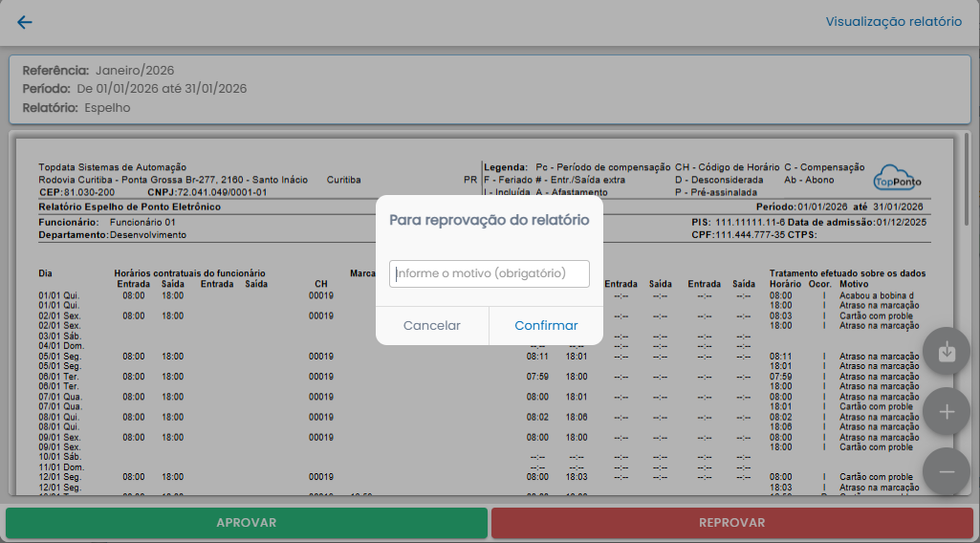Click the 'Legenda:' label in report
980x543 pixels.
click(506, 167)
